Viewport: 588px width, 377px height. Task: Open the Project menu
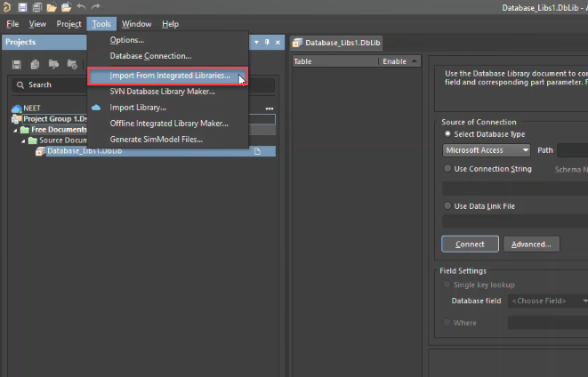[x=69, y=24]
